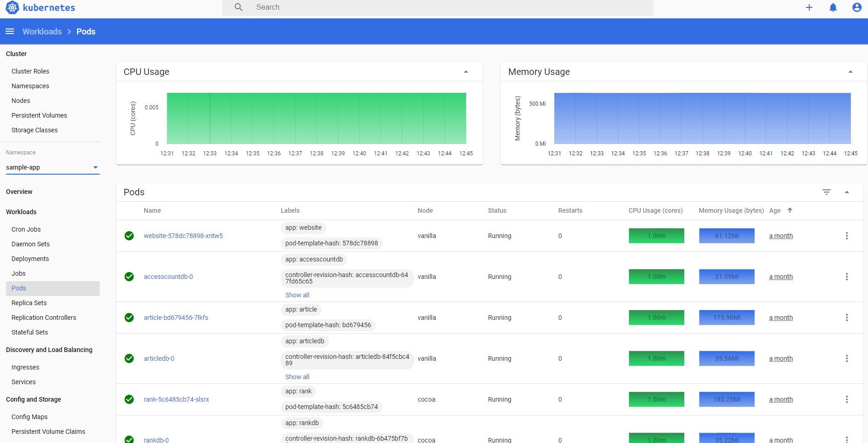Open Replica Sets in sidebar
This screenshot has width=868, height=443.
click(x=29, y=303)
